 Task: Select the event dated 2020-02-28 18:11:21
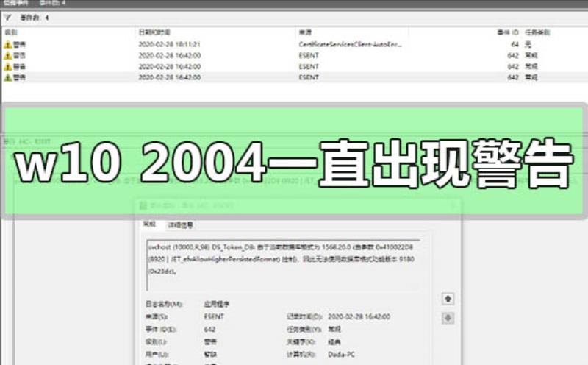(x=170, y=44)
